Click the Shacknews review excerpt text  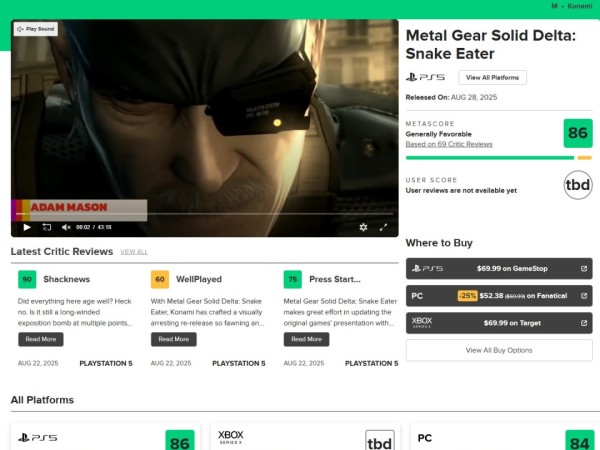point(75,312)
